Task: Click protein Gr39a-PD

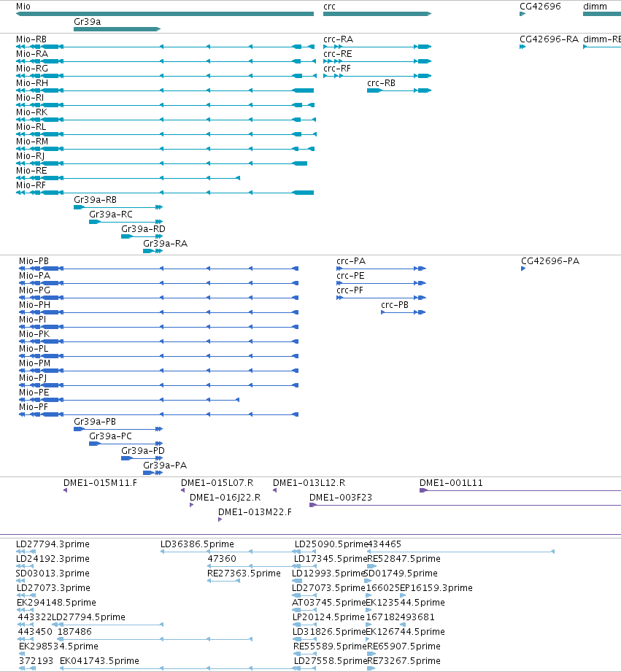Action: pos(143,450)
